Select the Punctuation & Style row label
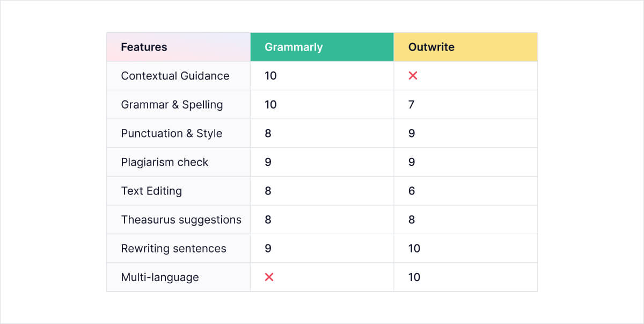Screen dimensions: 644x324 click(171, 133)
